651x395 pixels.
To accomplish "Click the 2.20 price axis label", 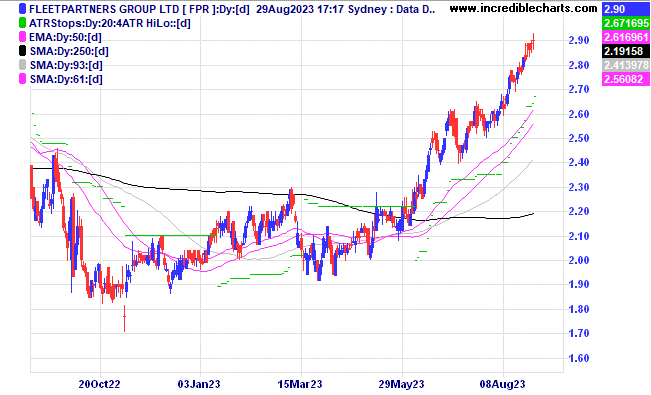I will [x=579, y=211].
